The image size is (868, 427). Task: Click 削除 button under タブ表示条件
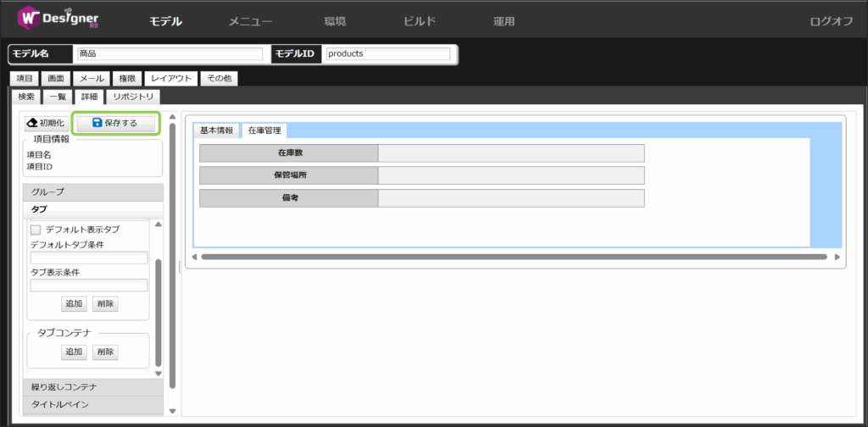(x=105, y=303)
